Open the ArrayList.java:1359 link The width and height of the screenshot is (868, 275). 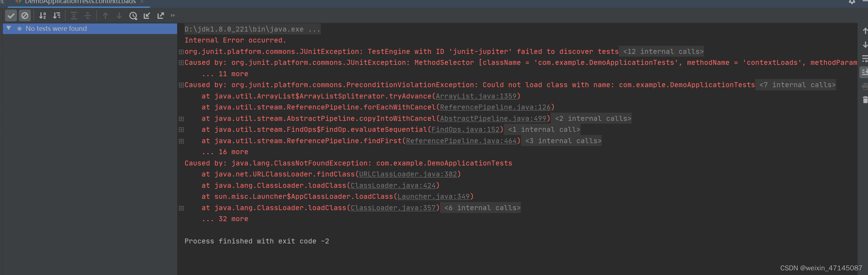[476, 96]
